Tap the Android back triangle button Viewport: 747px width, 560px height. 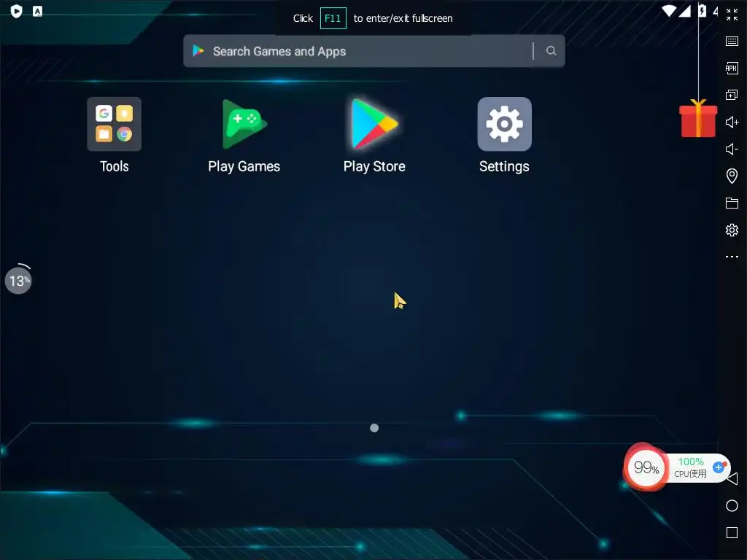tap(732, 478)
